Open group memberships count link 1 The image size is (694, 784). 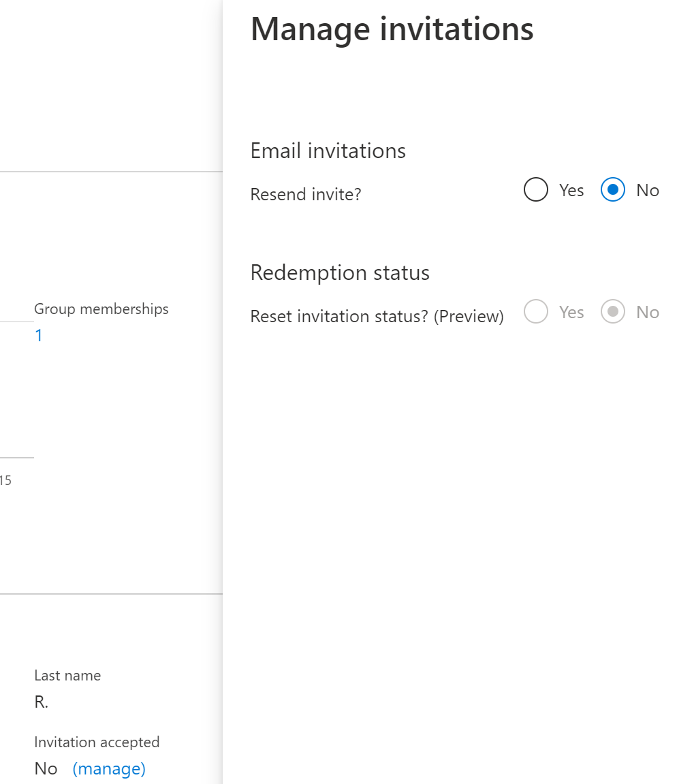coord(39,336)
